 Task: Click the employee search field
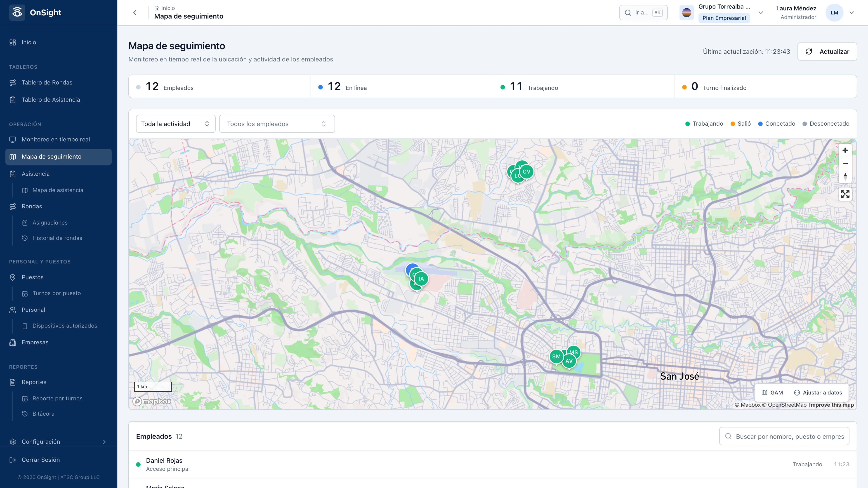[784, 436]
